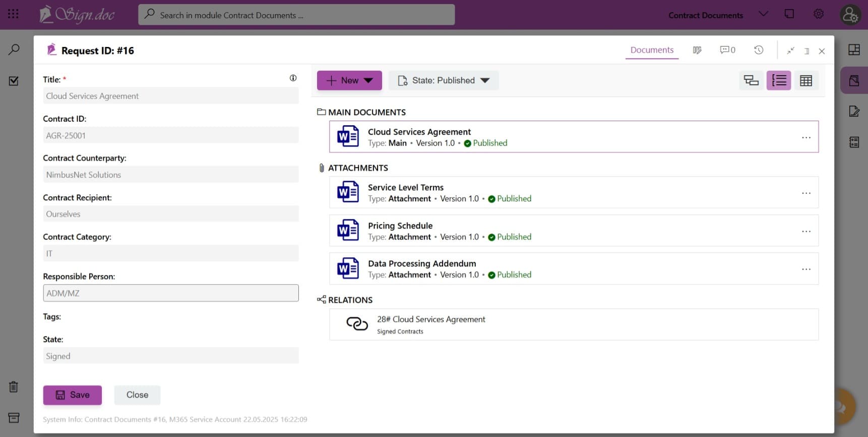Click the Contract Recipient field Ourselves
The image size is (868, 437).
(171, 214)
